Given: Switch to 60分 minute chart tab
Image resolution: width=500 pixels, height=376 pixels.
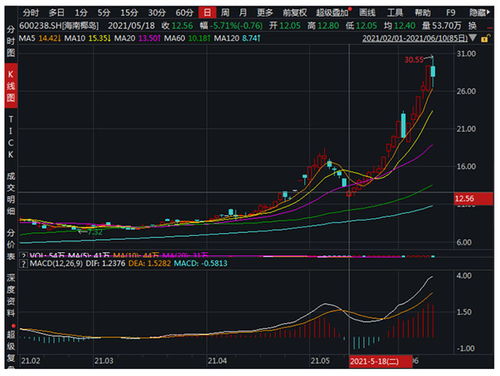Looking at the screenshot, I should click(185, 13).
